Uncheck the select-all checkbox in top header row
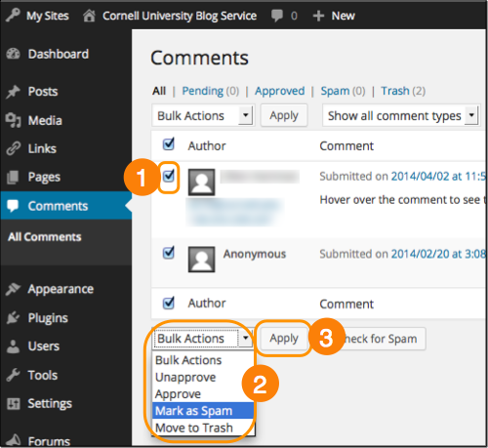The height and width of the screenshot is (448, 488). pos(169,143)
